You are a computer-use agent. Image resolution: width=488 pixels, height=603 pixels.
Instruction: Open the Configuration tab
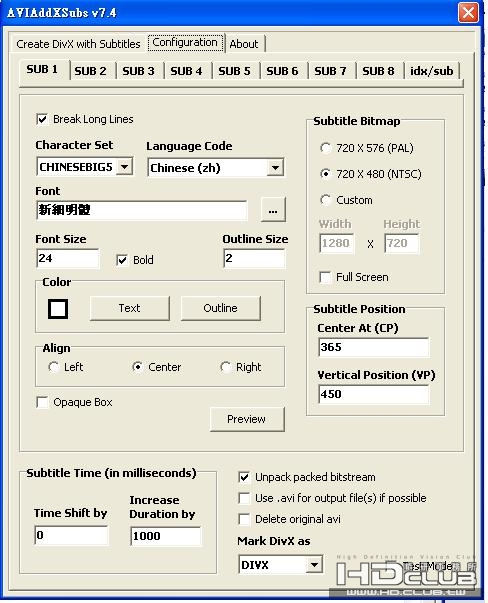point(185,43)
